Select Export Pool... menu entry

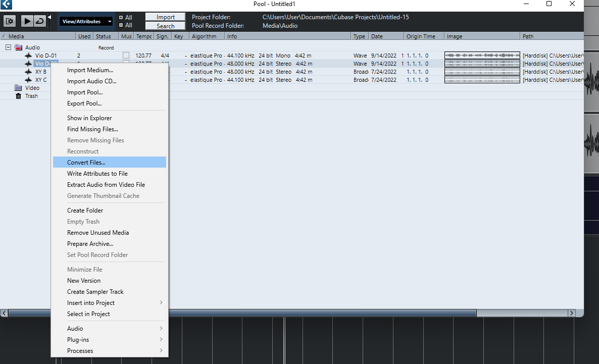(x=110, y=103)
